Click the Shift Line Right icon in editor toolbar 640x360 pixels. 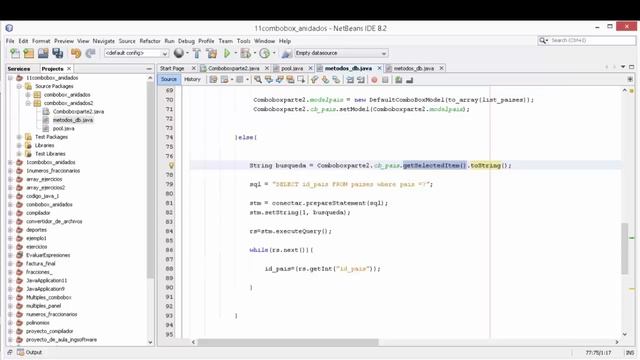tap(360, 80)
